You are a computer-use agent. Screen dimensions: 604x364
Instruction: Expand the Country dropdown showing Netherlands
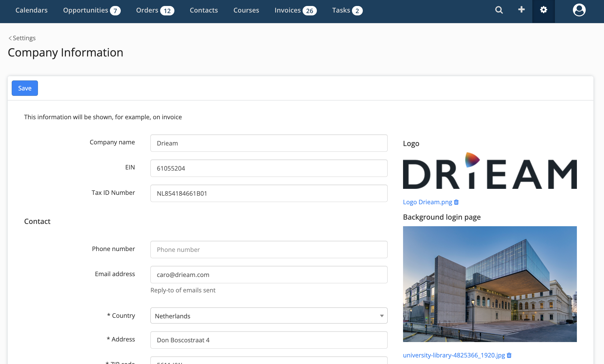coord(269,316)
